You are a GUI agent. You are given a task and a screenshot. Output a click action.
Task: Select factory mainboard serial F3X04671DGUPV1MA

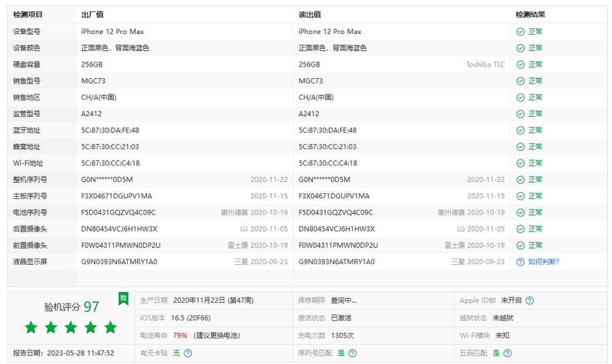[117, 196]
